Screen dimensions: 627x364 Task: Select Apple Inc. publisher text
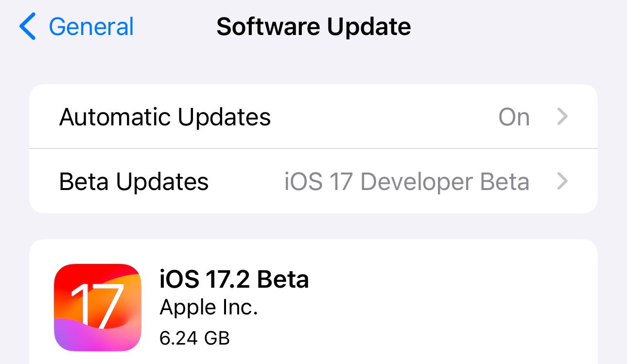pyautogui.click(x=209, y=307)
